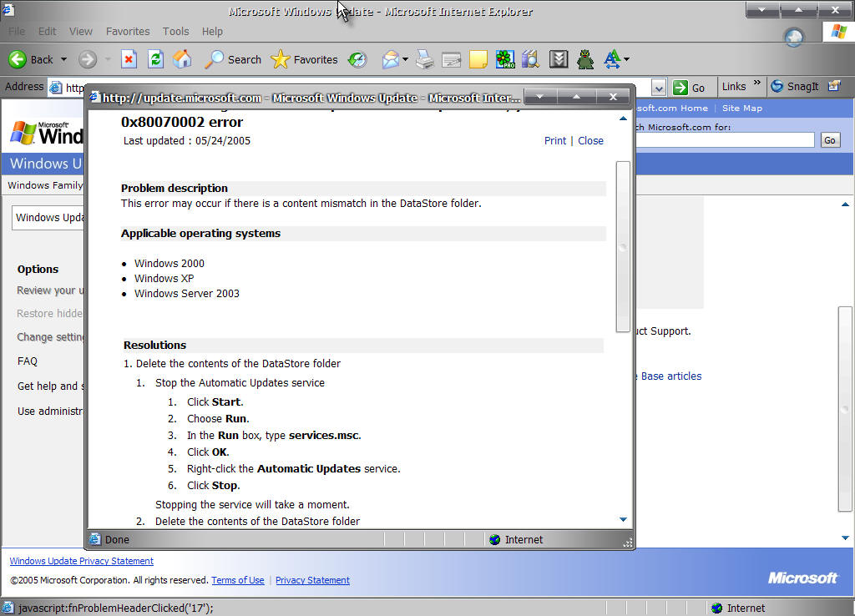Expand the address bar dropdown list

(659, 87)
